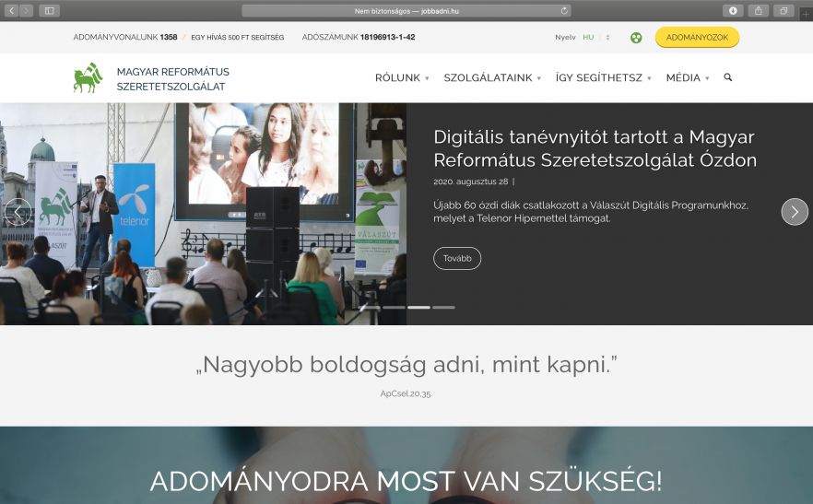Open a new tab with plus icon
The width and height of the screenshot is (813, 504).
[806, 15]
